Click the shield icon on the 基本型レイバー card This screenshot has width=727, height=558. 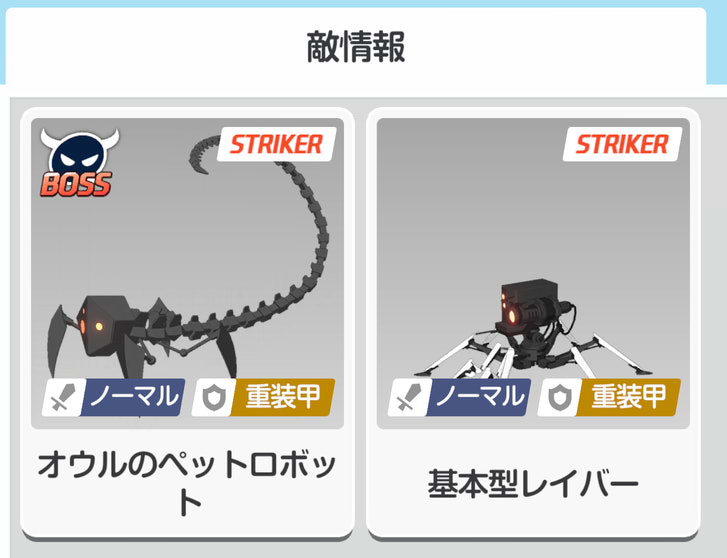(560, 398)
